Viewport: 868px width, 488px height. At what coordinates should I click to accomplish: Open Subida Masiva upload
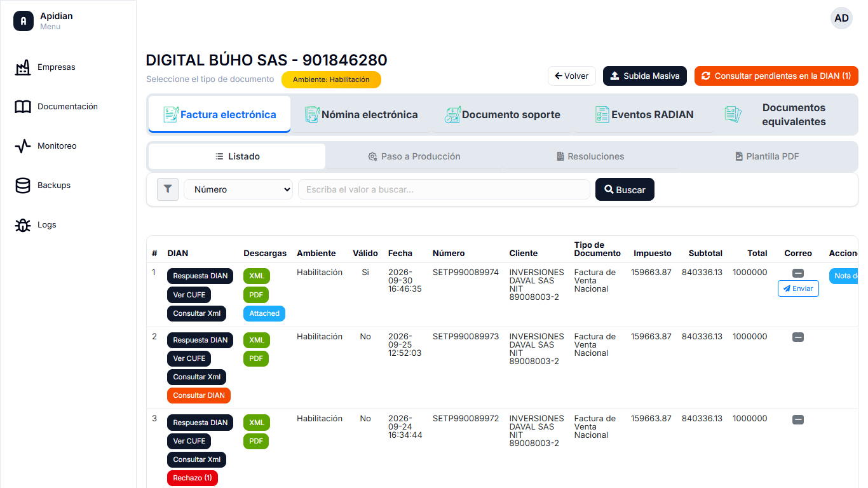point(645,76)
